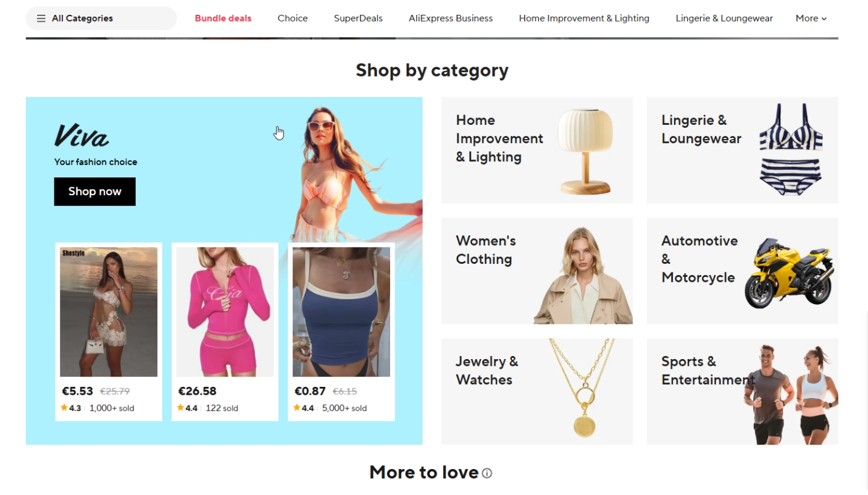Viewport: 868px width, 495px height.
Task: Expand the More dropdown in navigation
Action: pos(811,19)
